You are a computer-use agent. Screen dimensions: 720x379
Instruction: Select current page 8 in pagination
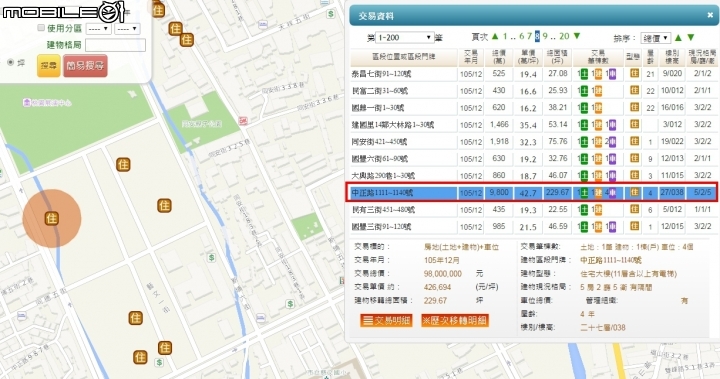(537, 36)
